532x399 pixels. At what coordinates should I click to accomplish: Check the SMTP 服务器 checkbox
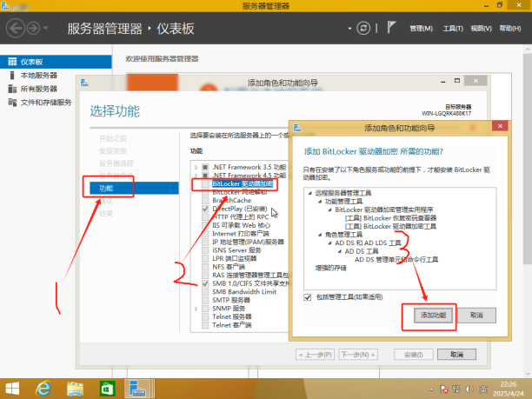pos(205,300)
